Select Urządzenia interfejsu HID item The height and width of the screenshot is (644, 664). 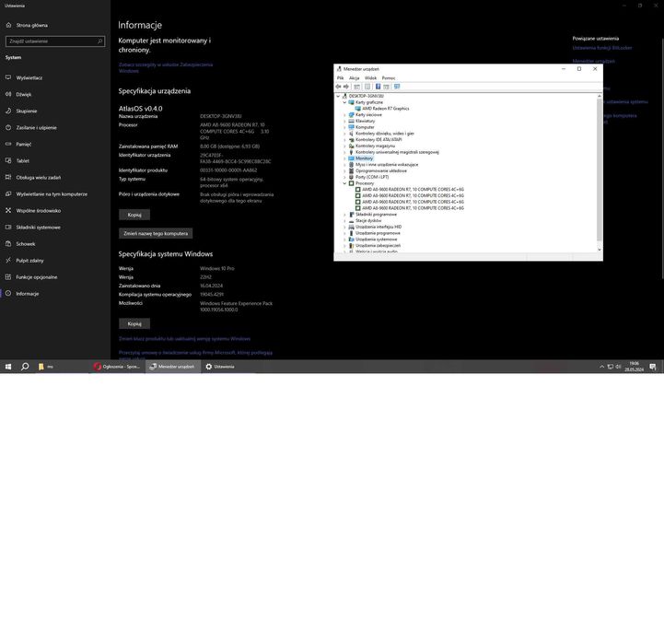tap(379, 227)
